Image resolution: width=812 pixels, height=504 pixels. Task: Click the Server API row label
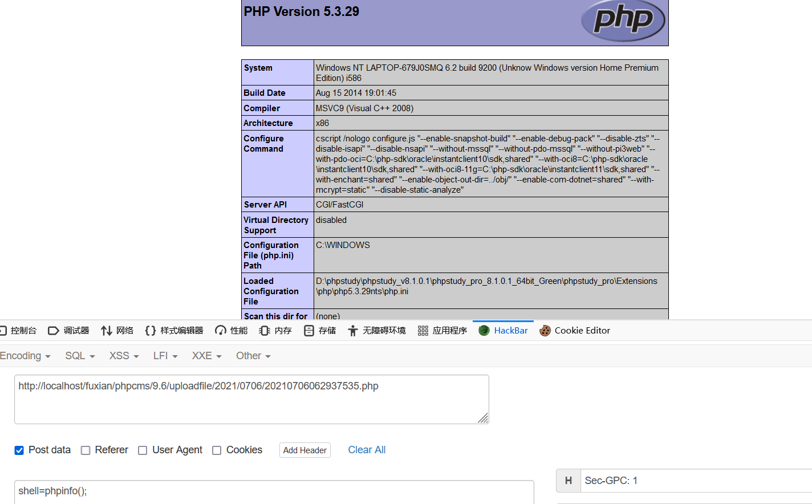pos(265,205)
